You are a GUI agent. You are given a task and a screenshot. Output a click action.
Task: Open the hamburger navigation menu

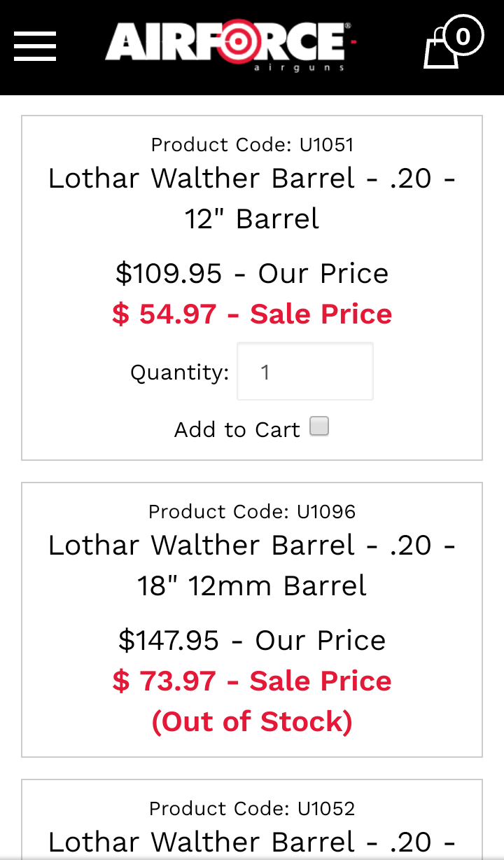click(35, 46)
